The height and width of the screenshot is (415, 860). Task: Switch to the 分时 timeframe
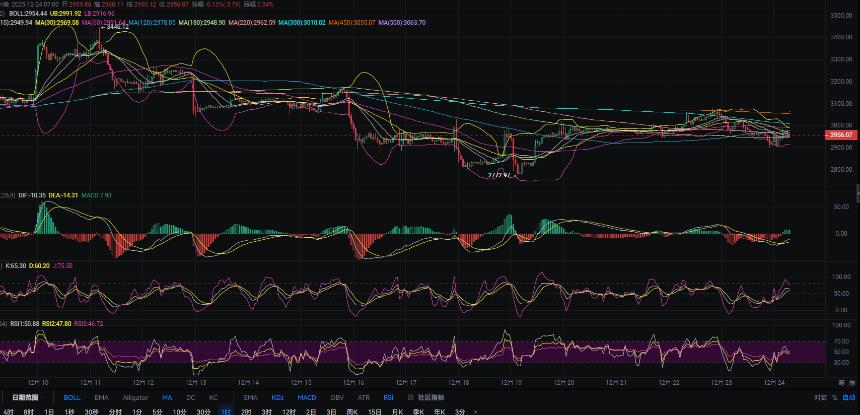(115, 412)
